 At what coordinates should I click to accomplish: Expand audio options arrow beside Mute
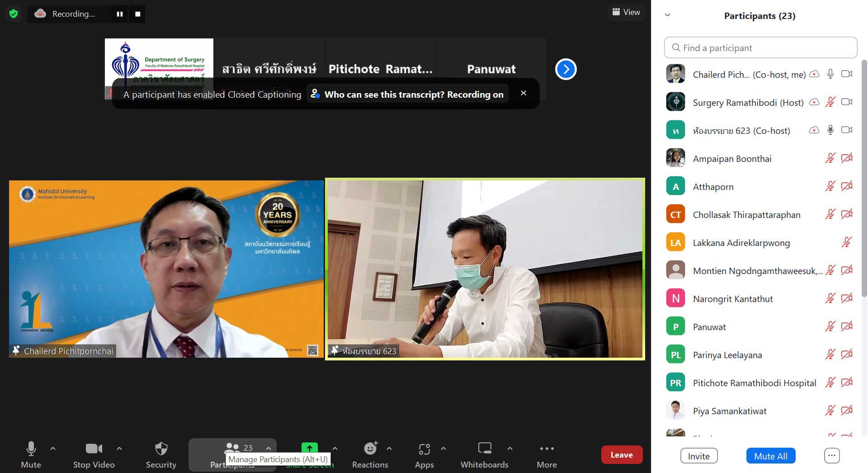[x=53, y=449]
